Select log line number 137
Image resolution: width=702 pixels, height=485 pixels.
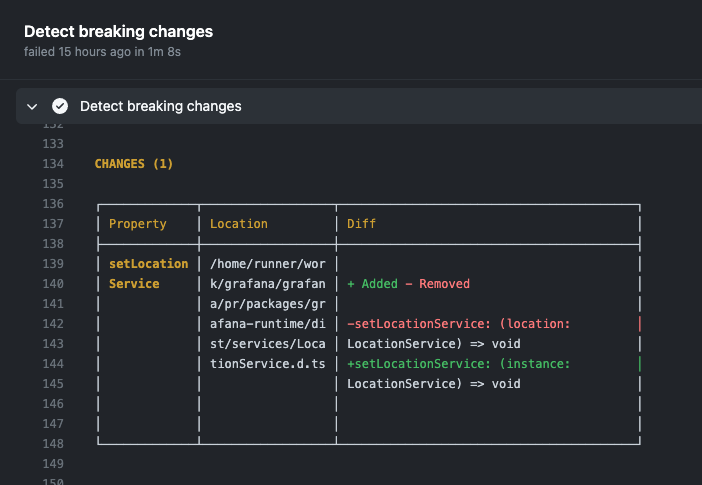pyautogui.click(x=53, y=224)
